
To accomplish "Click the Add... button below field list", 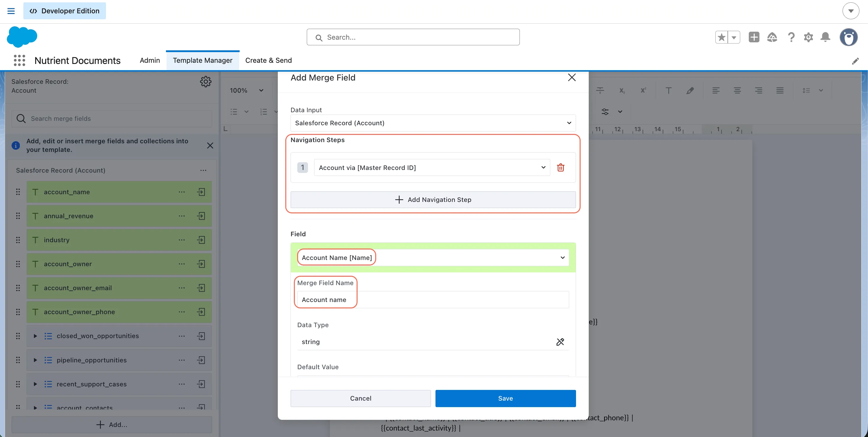I will pyautogui.click(x=112, y=425).
